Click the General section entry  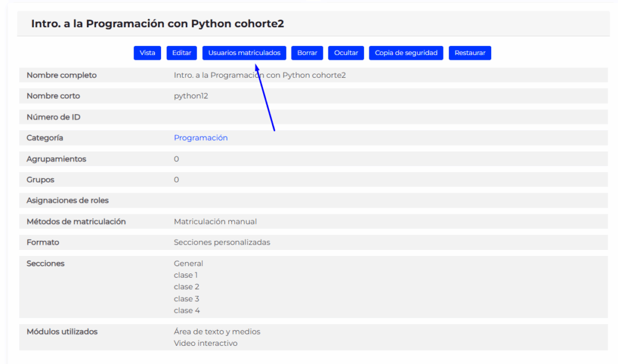(x=188, y=263)
